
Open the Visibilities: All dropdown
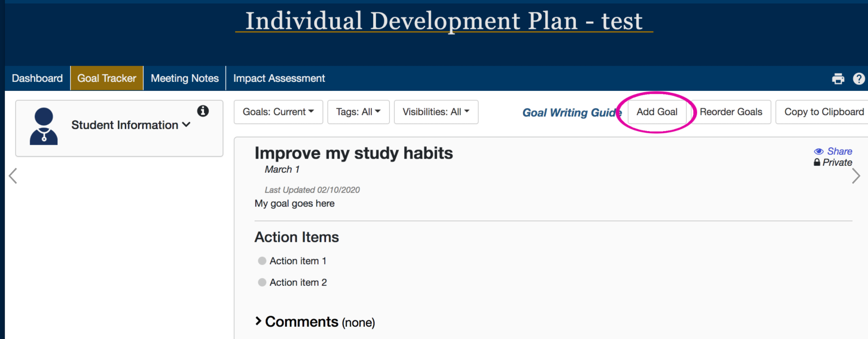436,112
